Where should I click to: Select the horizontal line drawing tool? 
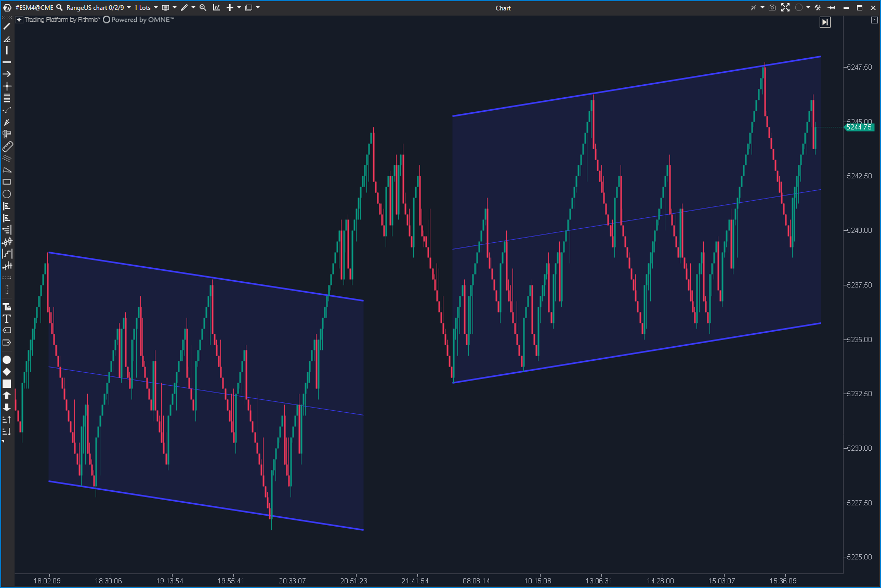click(7, 62)
